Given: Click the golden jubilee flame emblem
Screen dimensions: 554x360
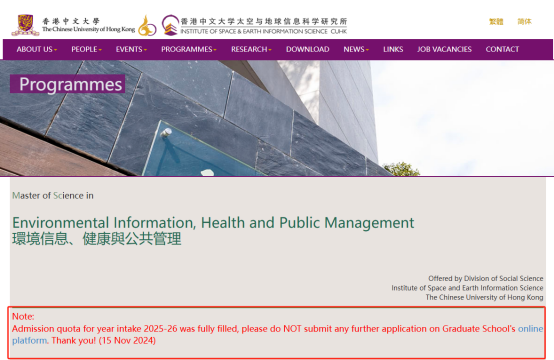Looking at the screenshot, I should [147, 25].
